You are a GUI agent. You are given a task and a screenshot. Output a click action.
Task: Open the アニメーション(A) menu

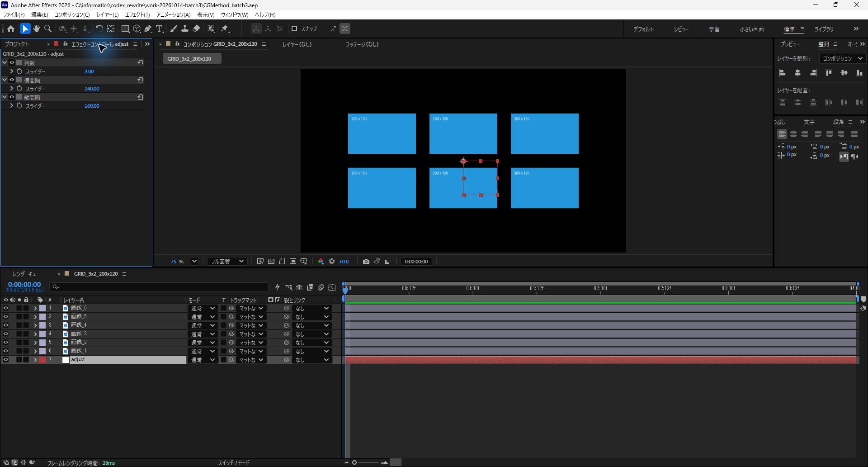[174, 15]
